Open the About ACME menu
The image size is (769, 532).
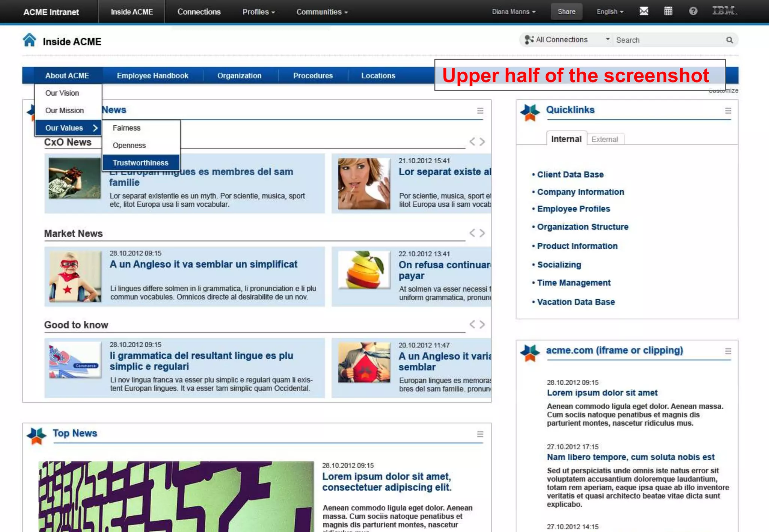(x=67, y=75)
